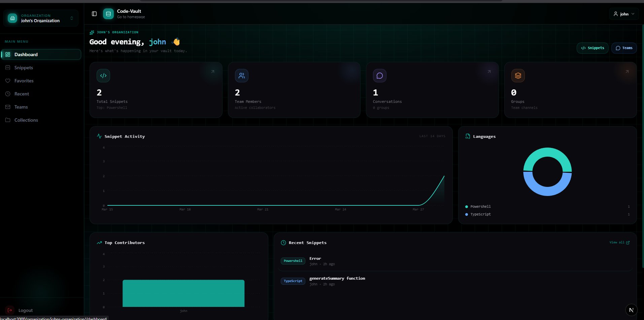This screenshot has height=320, width=644.
Task: Open the generateSummary function snippet
Action: 455,281
